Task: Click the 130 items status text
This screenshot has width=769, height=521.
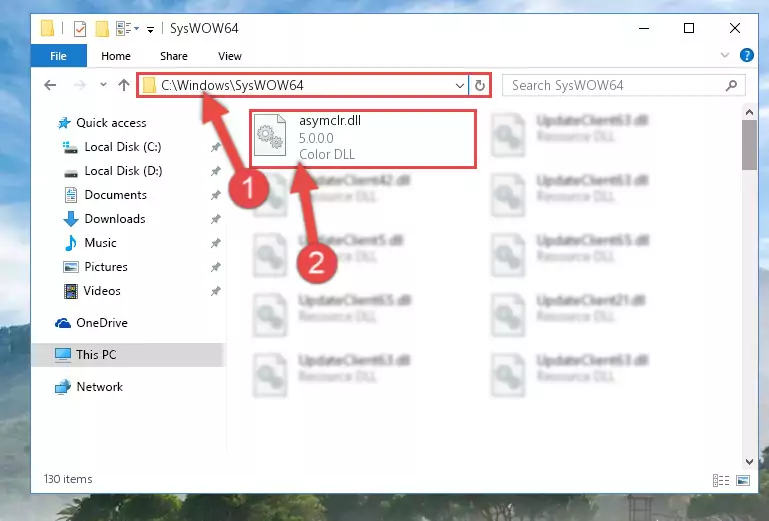Action: pos(68,479)
